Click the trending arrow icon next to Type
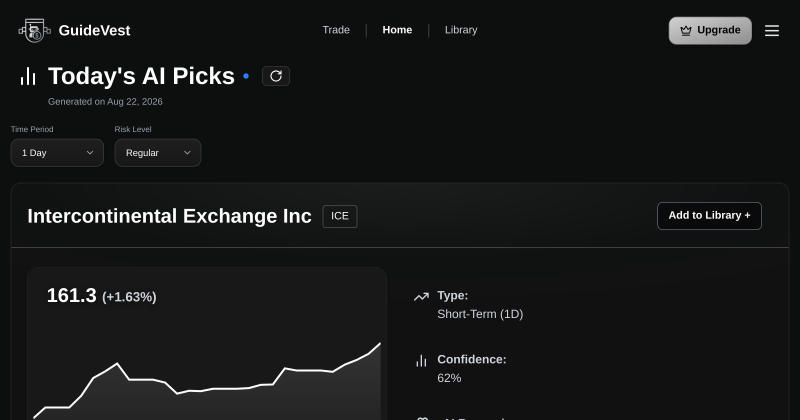Viewport: 800px width, 420px height. (x=421, y=297)
